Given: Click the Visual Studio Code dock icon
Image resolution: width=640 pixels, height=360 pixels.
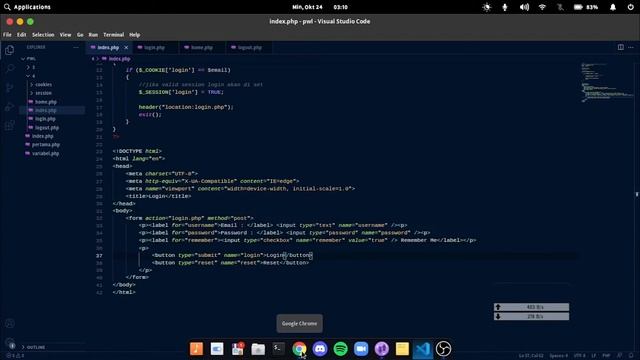Looking at the screenshot, I should [423, 349].
